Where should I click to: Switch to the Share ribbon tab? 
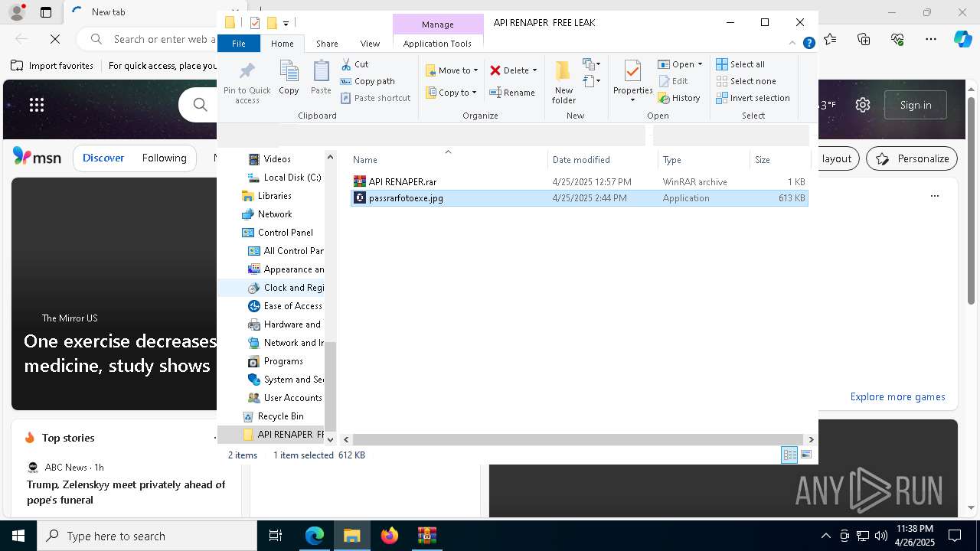click(x=327, y=44)
